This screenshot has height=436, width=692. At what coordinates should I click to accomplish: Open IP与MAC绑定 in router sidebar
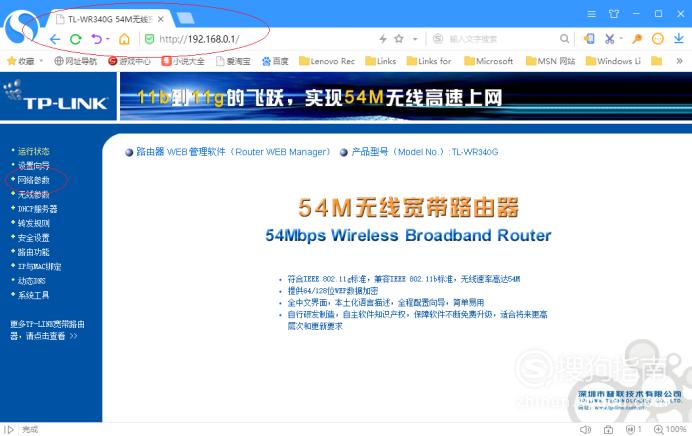tap(39, 267)
